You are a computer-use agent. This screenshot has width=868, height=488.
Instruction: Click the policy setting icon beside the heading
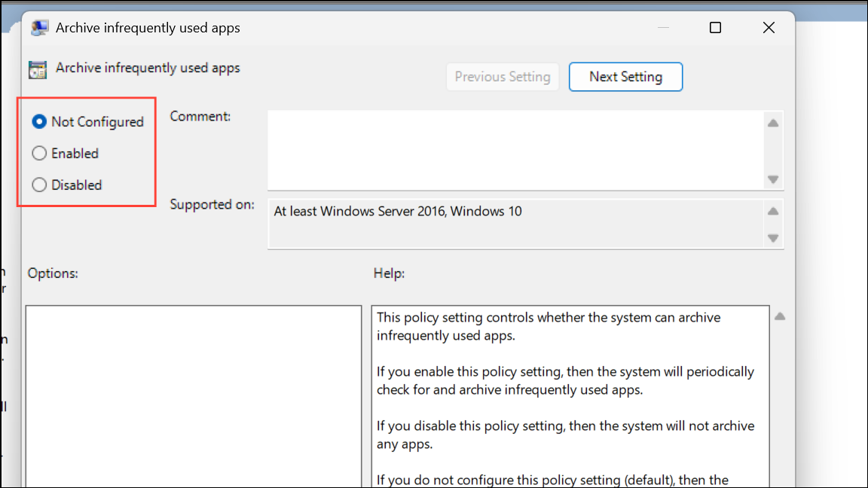point(38,69)
